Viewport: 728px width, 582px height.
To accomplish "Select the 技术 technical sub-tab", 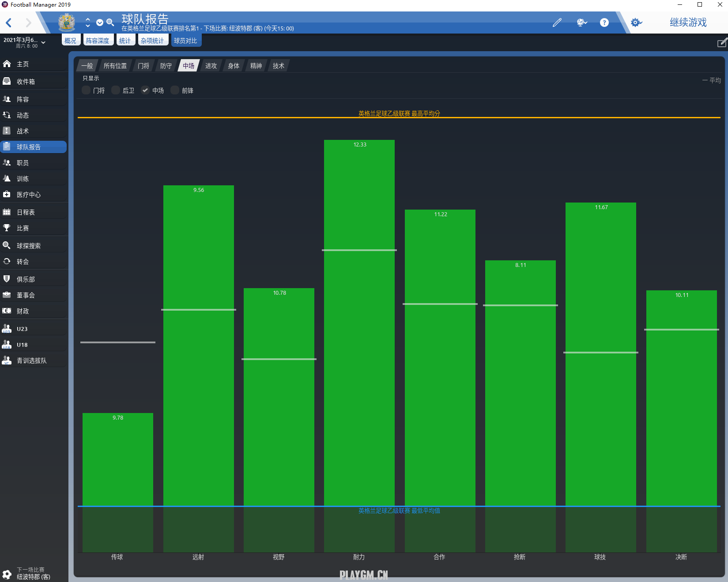I will [x=279, y=66].
